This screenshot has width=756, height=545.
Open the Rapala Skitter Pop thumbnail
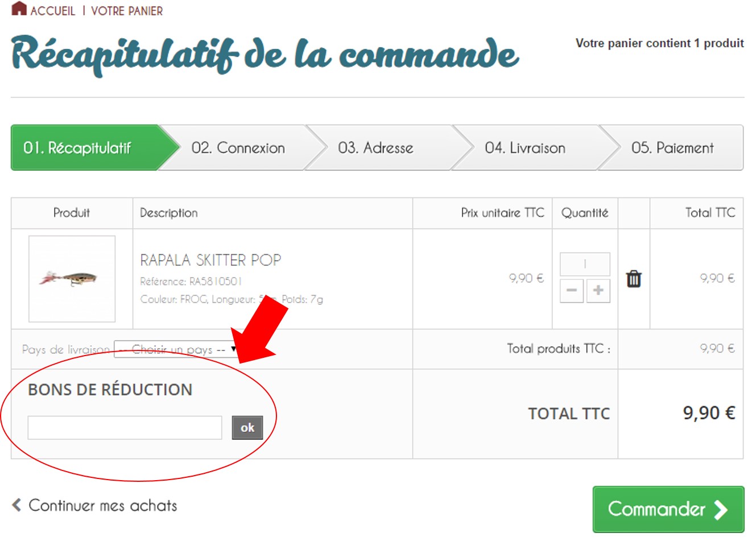point(72,279)
